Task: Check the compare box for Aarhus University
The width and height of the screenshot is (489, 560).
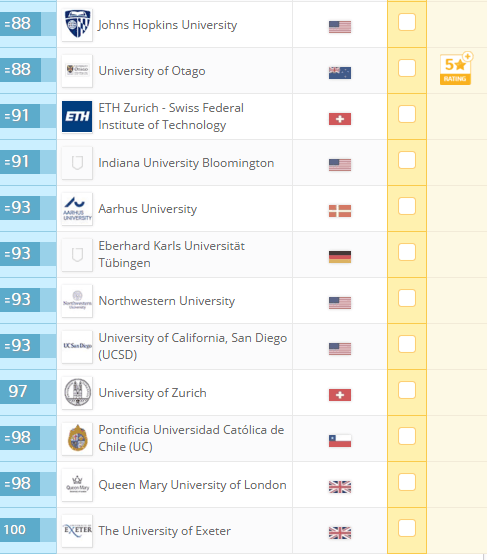Action: coord(407,206)
